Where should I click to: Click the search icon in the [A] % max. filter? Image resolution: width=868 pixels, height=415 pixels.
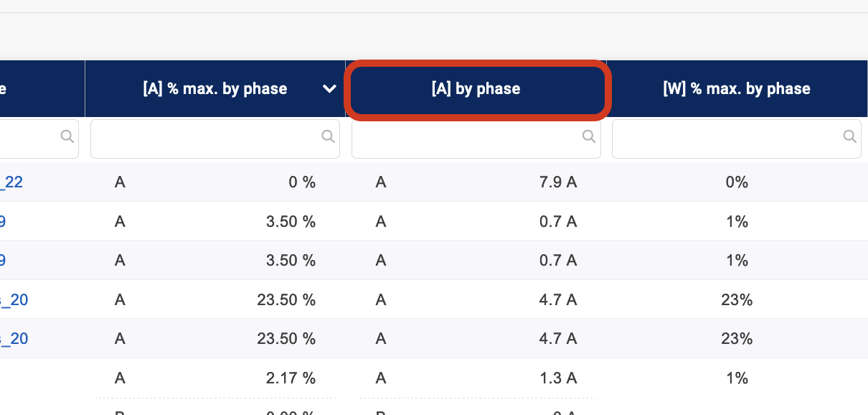coord(328,136)
